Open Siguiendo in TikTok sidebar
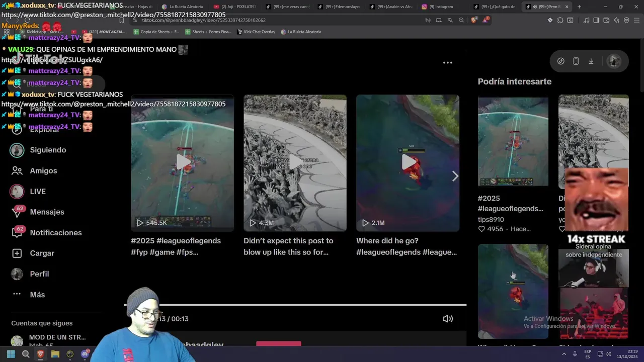This screenshot has width=644, height=362. (38, 150)
